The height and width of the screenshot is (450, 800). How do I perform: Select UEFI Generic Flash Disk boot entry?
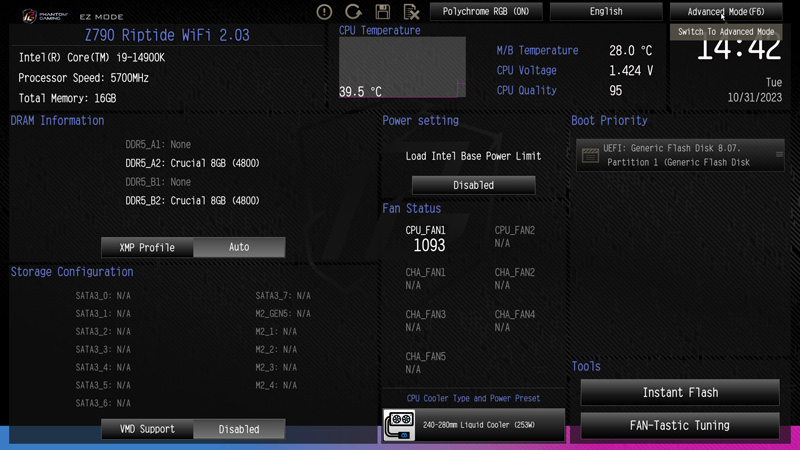(680, 155)
